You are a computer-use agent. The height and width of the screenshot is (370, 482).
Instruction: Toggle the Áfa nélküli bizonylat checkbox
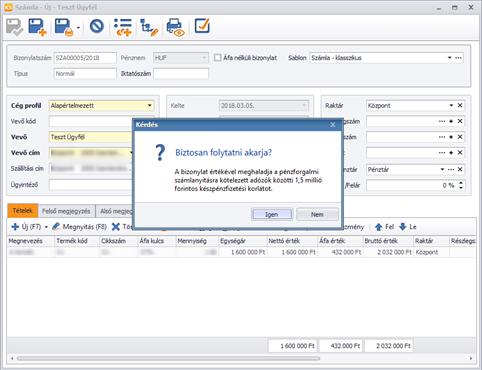tap(218, 58)
